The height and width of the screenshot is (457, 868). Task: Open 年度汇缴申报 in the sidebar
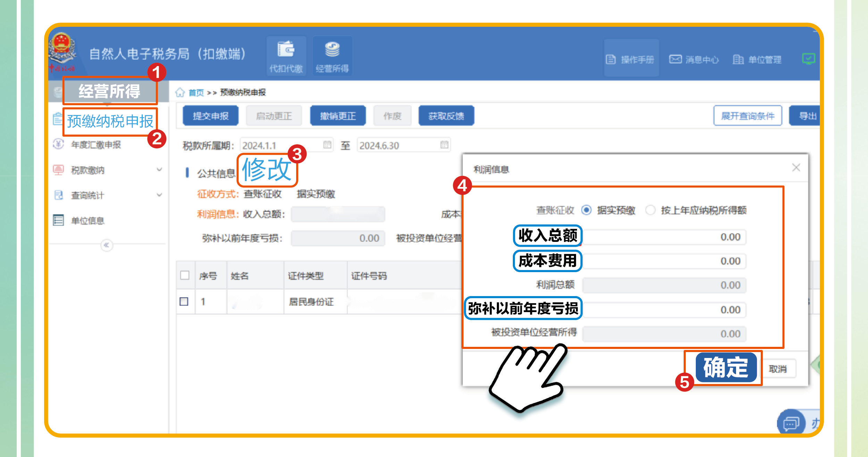coord(96,145)
